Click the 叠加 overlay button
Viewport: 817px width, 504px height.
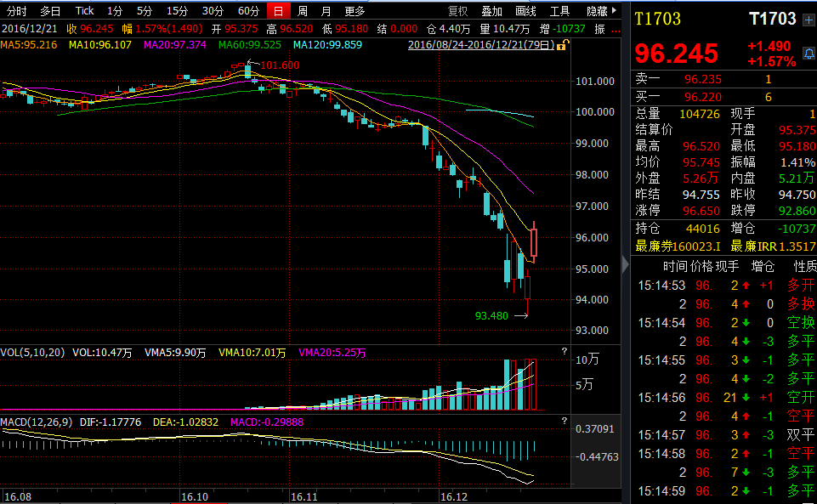tap(491, 11)
